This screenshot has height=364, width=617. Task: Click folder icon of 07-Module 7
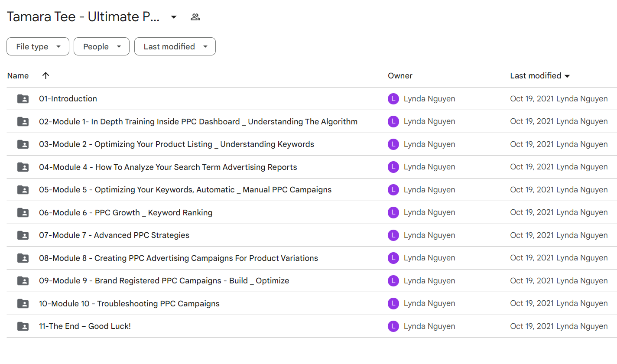point(23,235)
